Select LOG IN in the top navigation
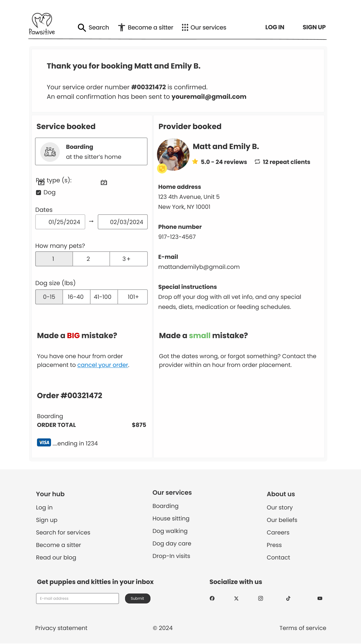Image resolution: width=361 pixels, height=644 pixels. tap(274, 27)
